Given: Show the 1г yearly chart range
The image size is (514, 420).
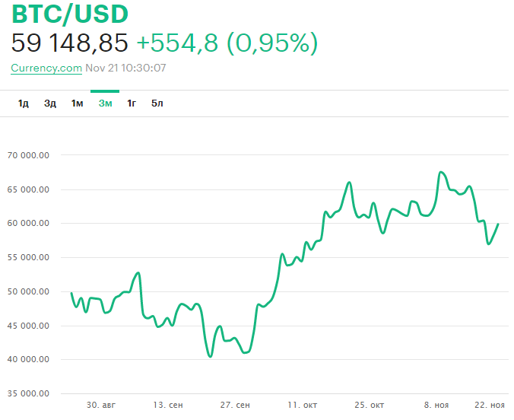Looking at the screenshot, I should click(132, 103).
